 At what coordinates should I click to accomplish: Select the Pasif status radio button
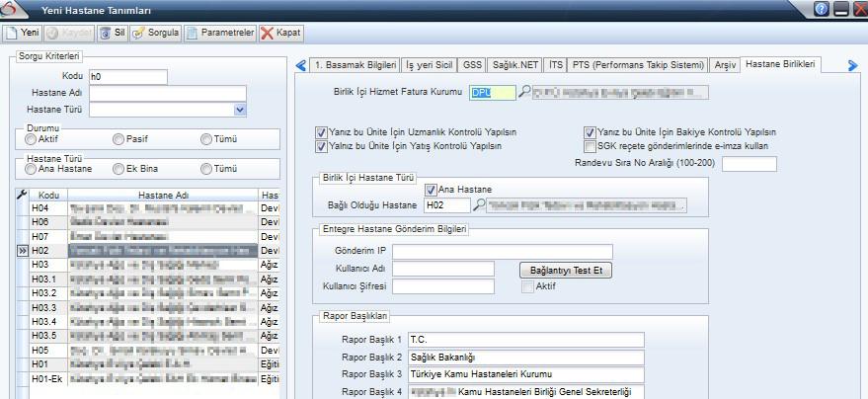(x=118, y=139)
